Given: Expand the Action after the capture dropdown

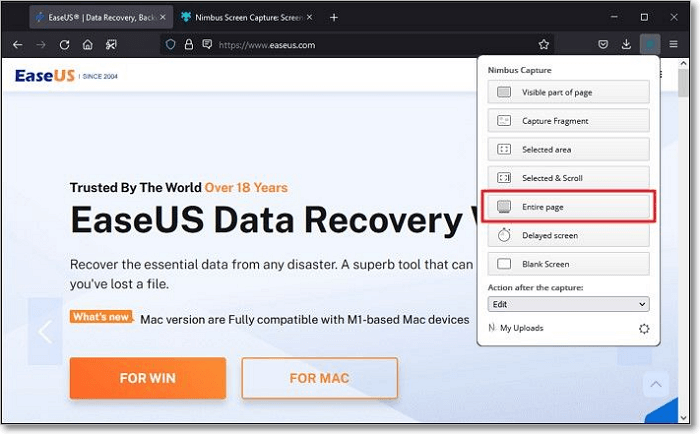Looking at the screenshot, I should click(x=567, y=304).
